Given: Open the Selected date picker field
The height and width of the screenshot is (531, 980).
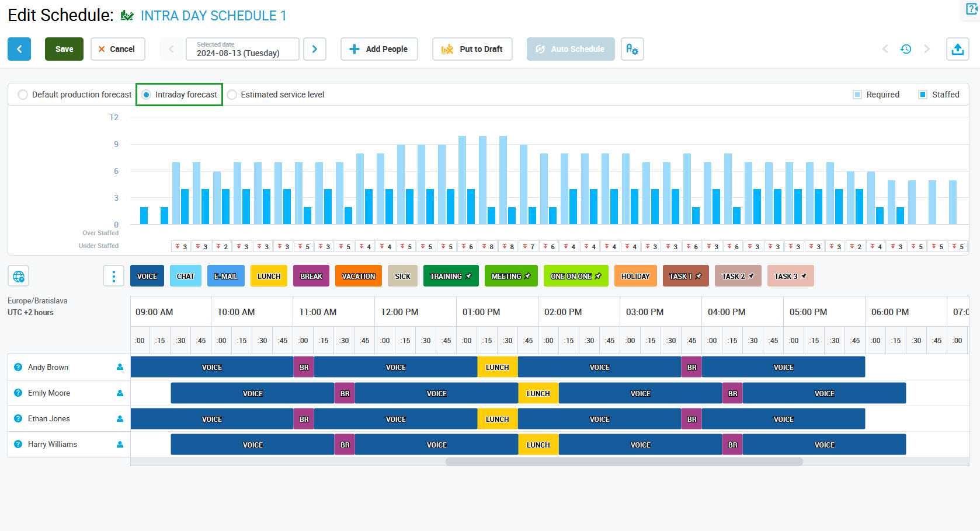Looking at the screenshot, I should [242, 49].
